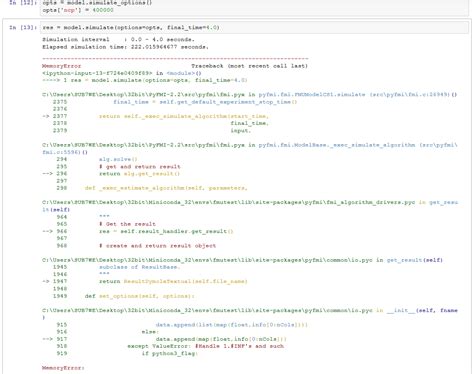Click line 296 'return alg.get_result()'

coord(111,174)
